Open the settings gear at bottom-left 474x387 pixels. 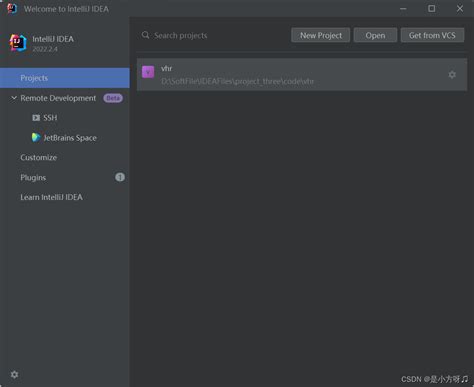pos(14,374)
